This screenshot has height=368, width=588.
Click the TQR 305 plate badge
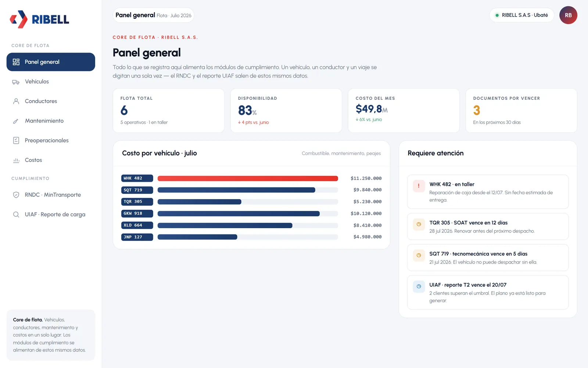137,202
